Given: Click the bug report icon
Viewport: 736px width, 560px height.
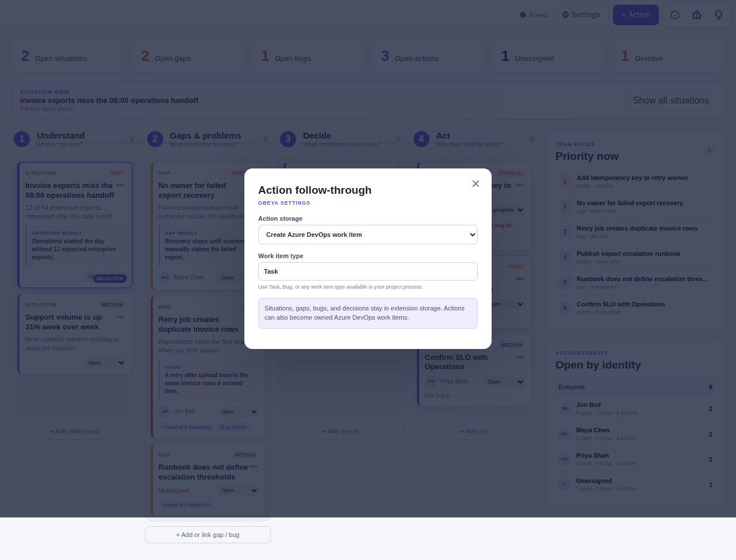Looking at the screenshot, I should [x=697, y=15].
